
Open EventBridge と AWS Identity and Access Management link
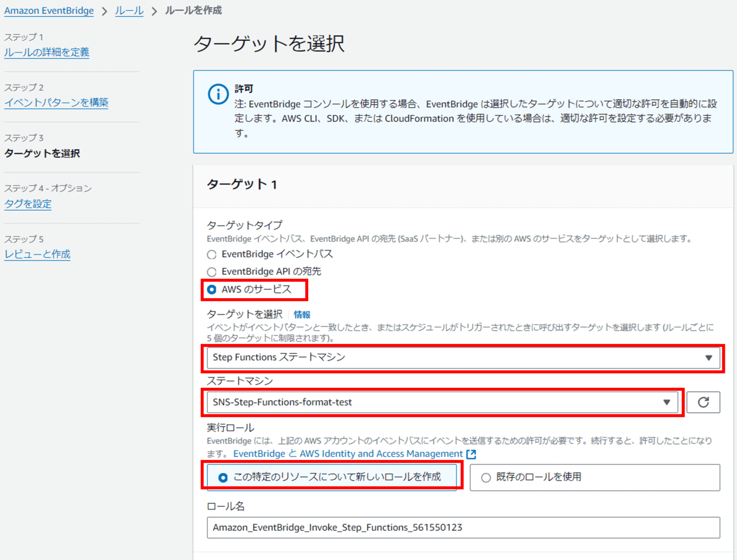point(348,454)
